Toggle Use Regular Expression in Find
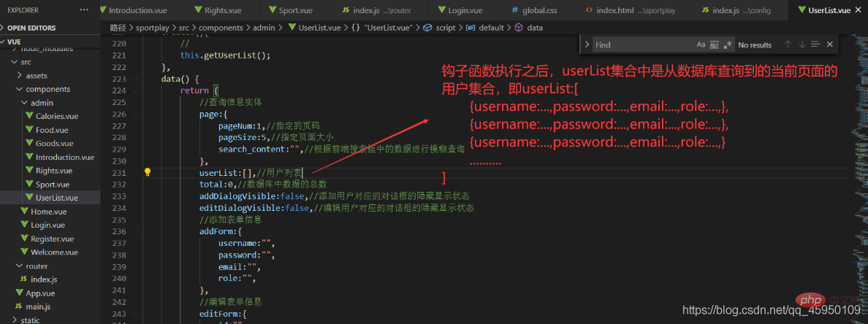 [x=728, y=45]
